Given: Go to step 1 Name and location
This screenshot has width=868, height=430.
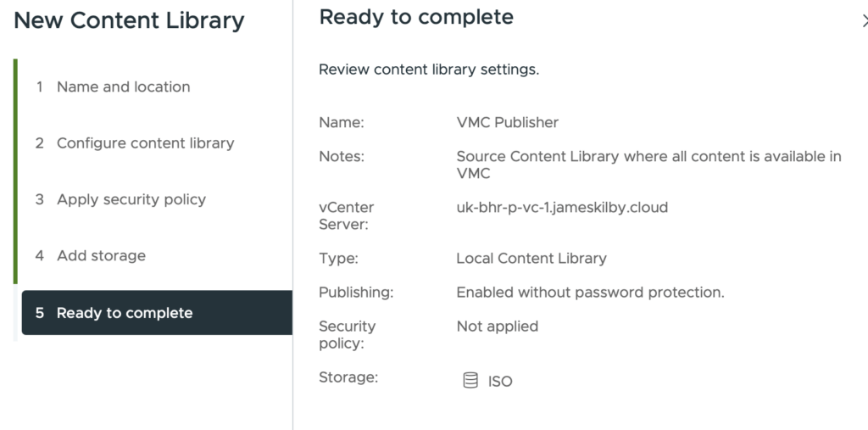Looking at the screenshot, I should pyautogui.click(x=123, y=87).
